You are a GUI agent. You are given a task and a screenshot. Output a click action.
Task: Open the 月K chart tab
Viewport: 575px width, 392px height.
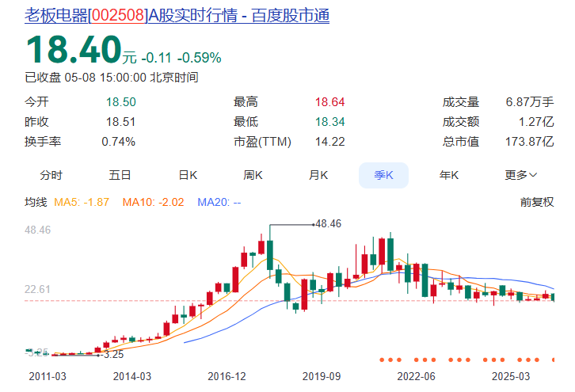[x=318, y=175]
